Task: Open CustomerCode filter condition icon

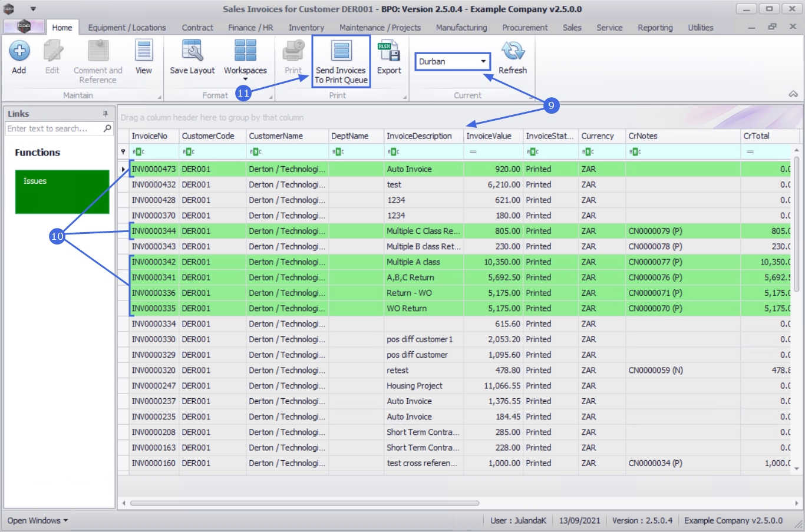Action: tap(189, 152)
